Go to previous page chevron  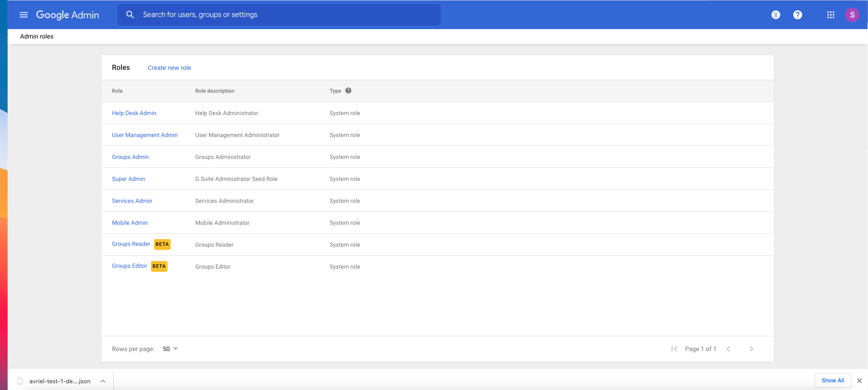pos(728,349)
